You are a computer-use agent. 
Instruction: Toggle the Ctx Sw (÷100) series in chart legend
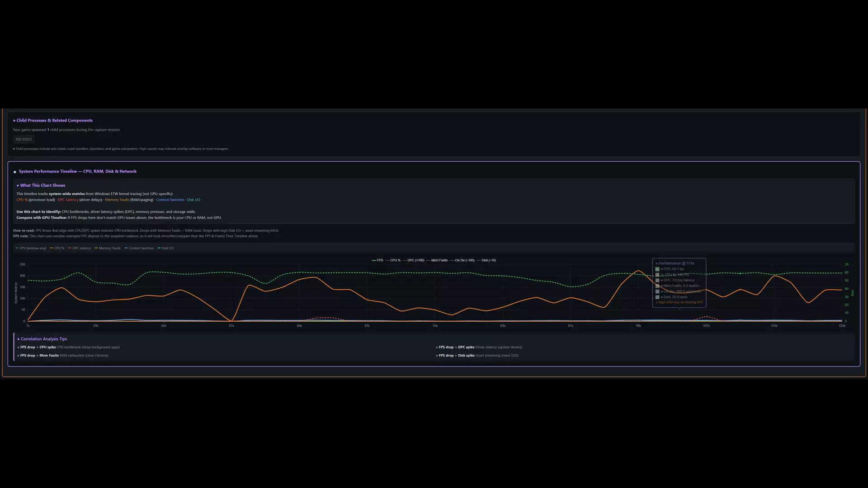(x=462, y=260)
